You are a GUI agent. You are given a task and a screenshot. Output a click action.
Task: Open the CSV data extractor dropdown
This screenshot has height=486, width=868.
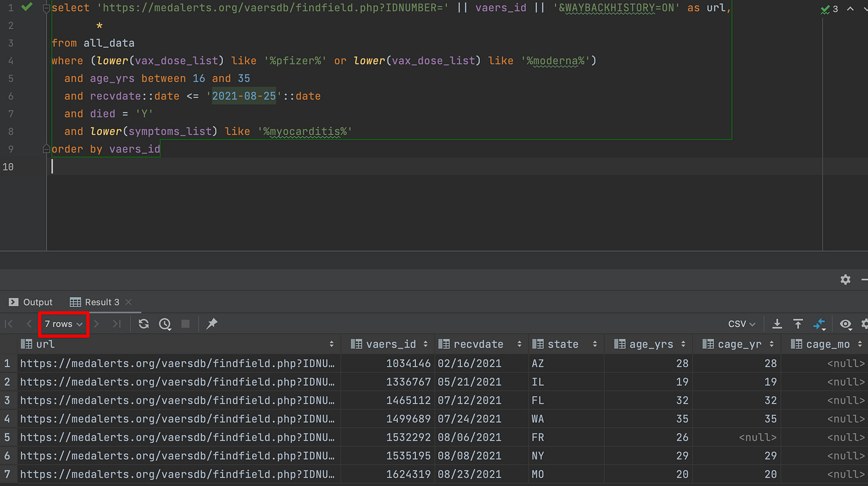click(x=742, y=324)
